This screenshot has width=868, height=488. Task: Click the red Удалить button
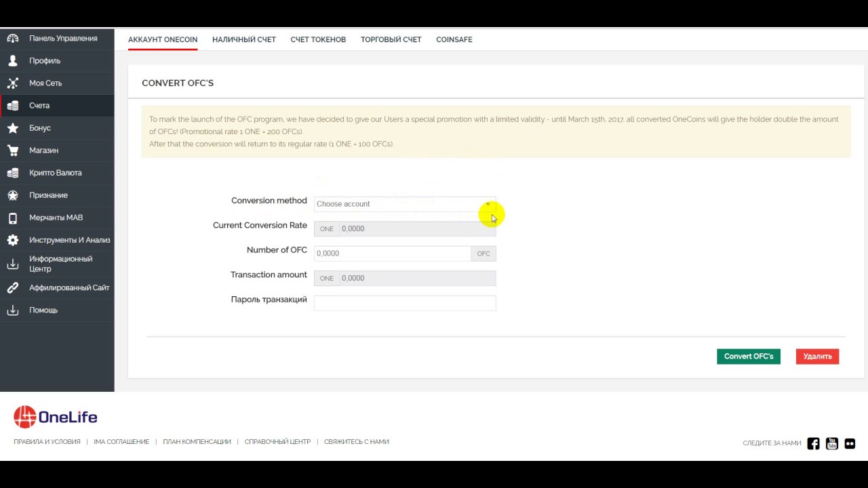[818, 357]
